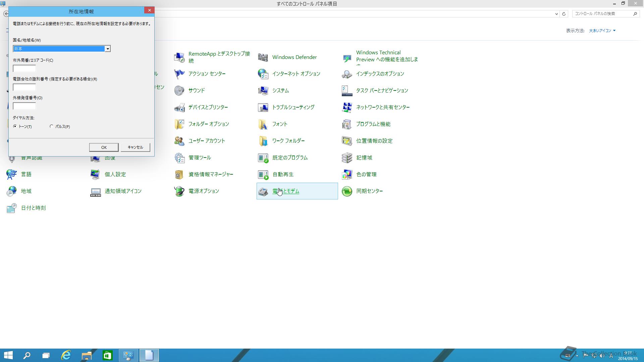Viewport: 644px width, 362px height.
Task: Click OK in 所在地情報 dialog
Action: coord(104,147)
